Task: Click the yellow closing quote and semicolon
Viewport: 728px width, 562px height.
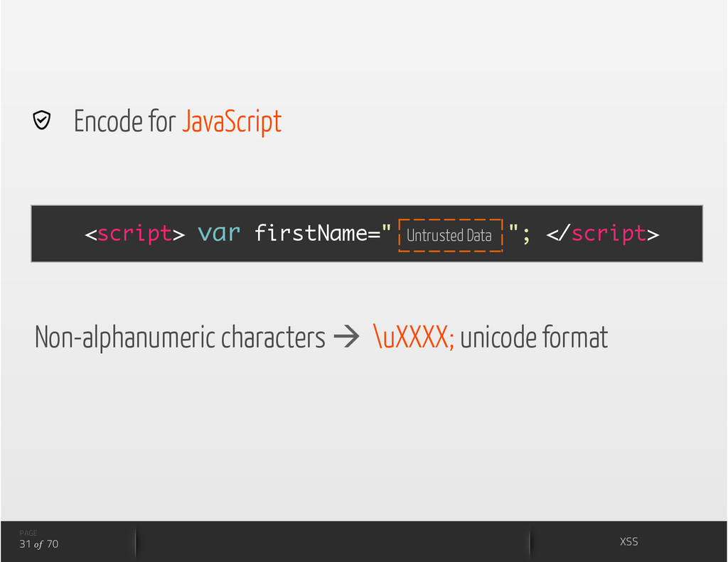Action: point(519,232)
